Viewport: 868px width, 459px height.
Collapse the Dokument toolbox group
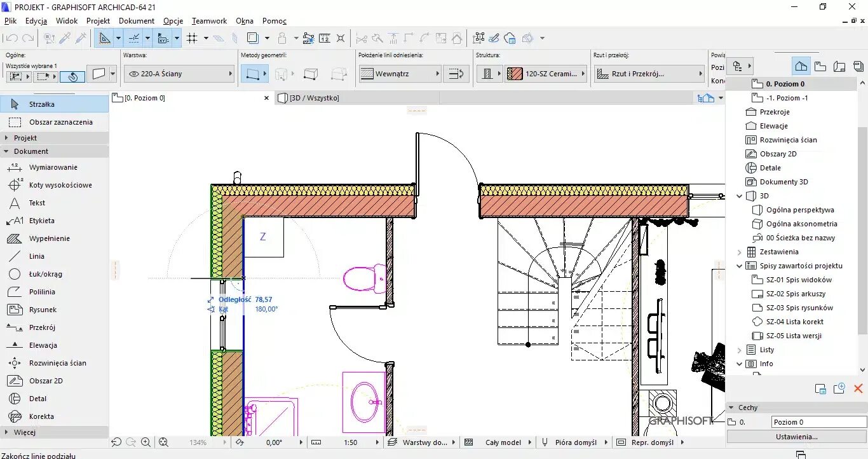(x=54, y=151)
